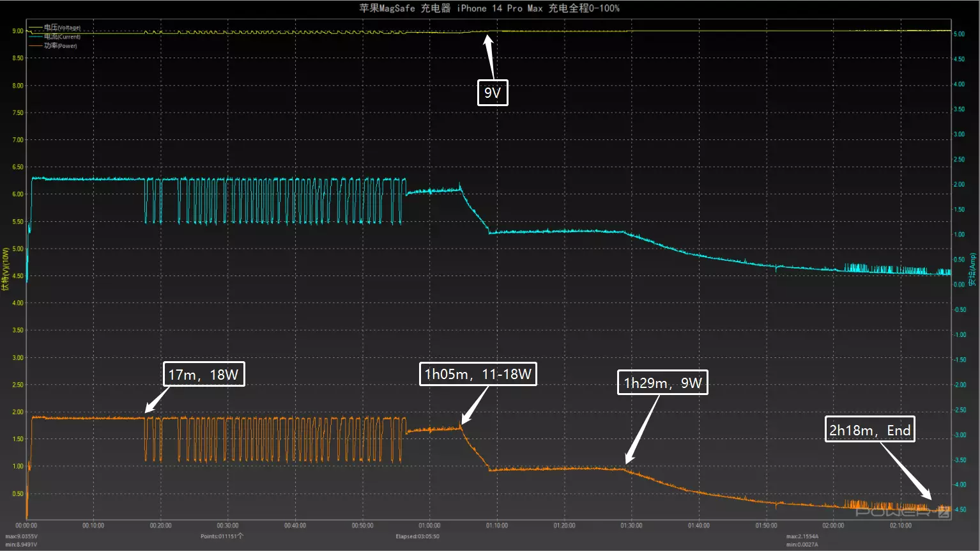This screenshot has height=551, width=980.
Task: Click the 'Elapsed:03:05:50' readout
Action: 417,536
